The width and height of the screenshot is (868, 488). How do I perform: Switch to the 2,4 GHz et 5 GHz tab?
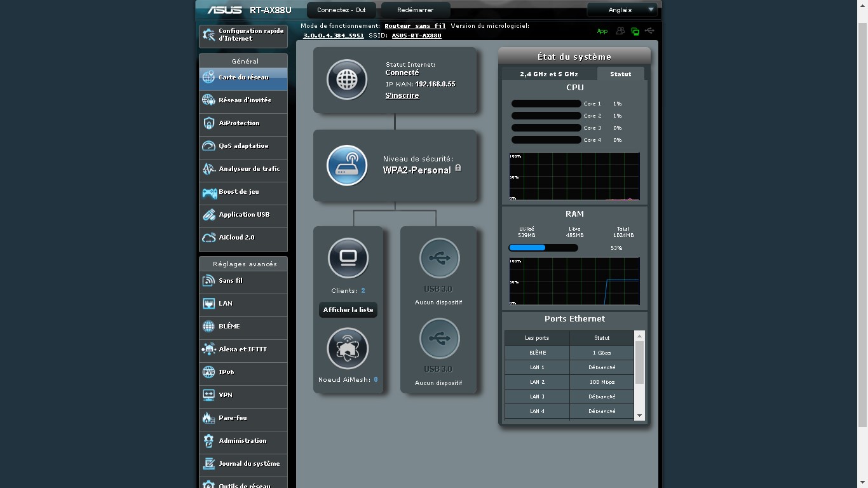(549, 74)
